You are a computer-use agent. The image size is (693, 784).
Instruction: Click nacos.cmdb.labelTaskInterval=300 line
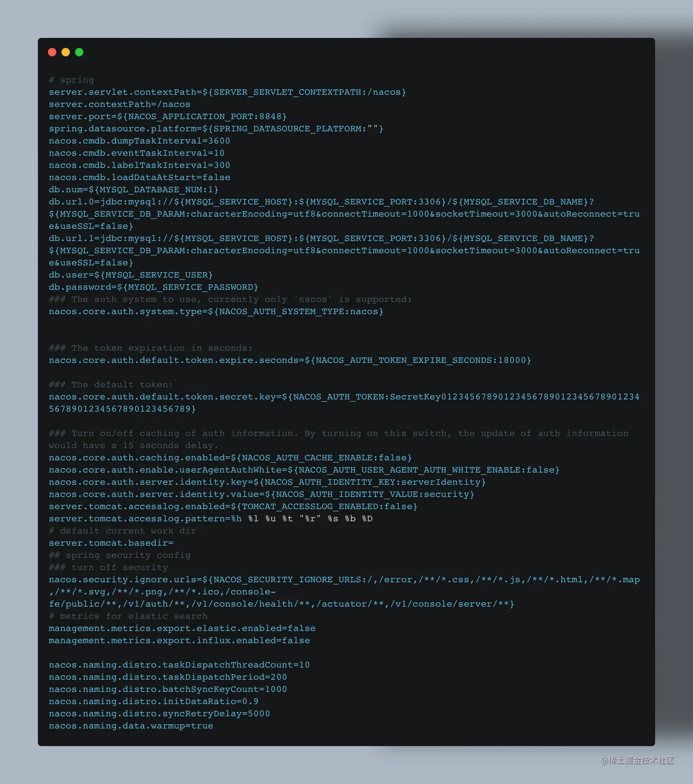click(140, 165)
